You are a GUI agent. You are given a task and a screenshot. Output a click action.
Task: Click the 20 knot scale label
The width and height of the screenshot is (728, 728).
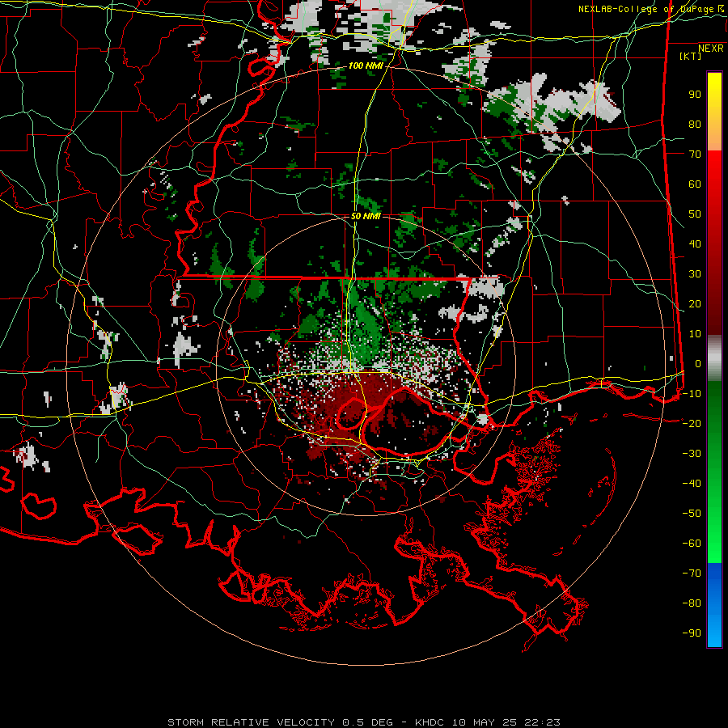[695, 303]
